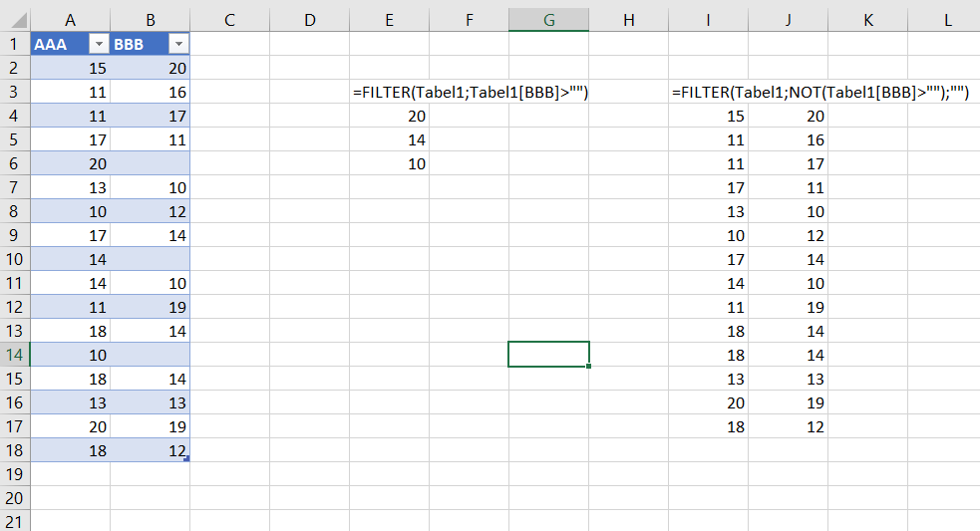Select row 14 header
This screenshot has height=531, width=980.
click(x=15, y=355)
